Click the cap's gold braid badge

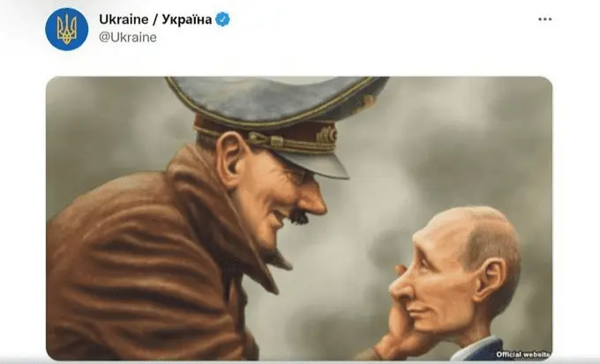[x=326, y=135]
